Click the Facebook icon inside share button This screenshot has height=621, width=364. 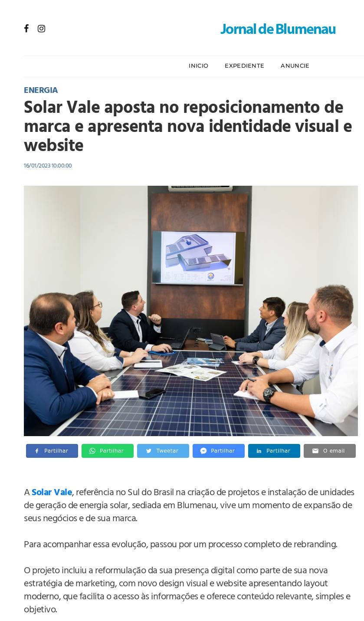(x=37, y=451)
